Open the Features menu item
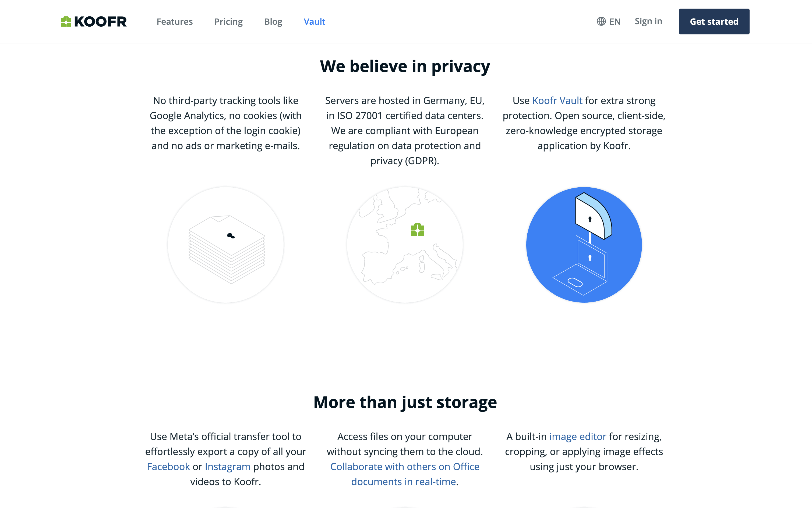812x508 pixels. click(x=175, y=22)
